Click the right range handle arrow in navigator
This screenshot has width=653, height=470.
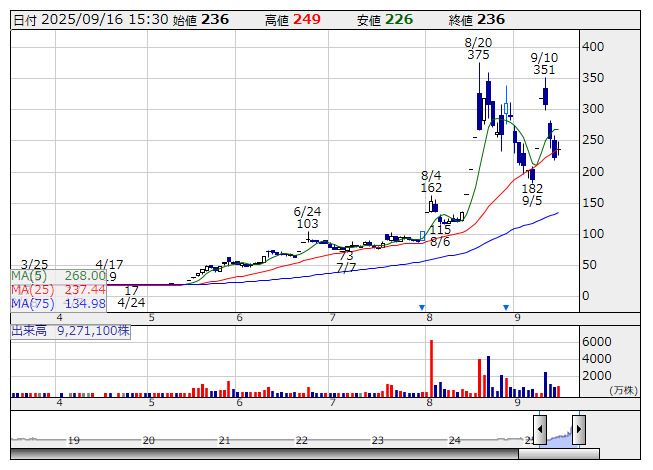click(578, 431)
